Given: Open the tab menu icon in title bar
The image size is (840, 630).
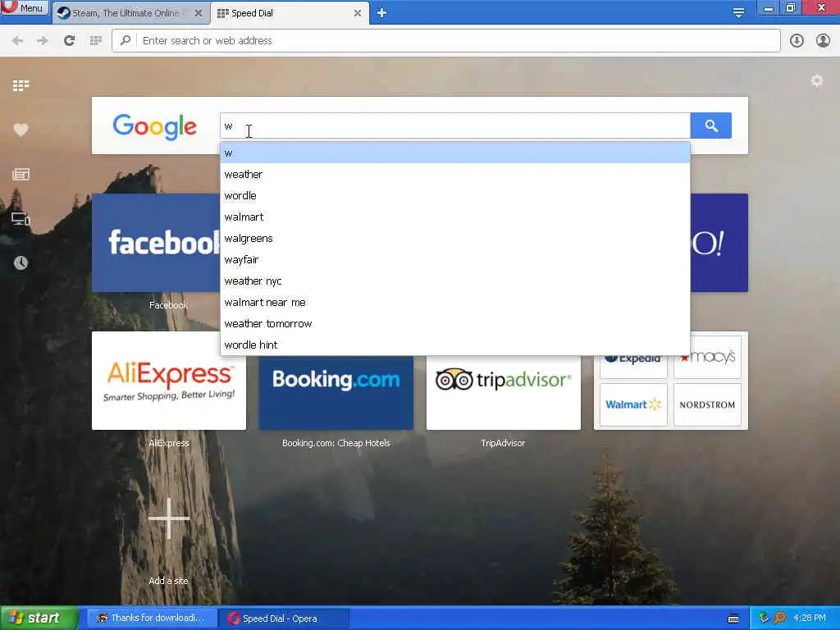Looking at the screenshot, I should coord(738,12).
